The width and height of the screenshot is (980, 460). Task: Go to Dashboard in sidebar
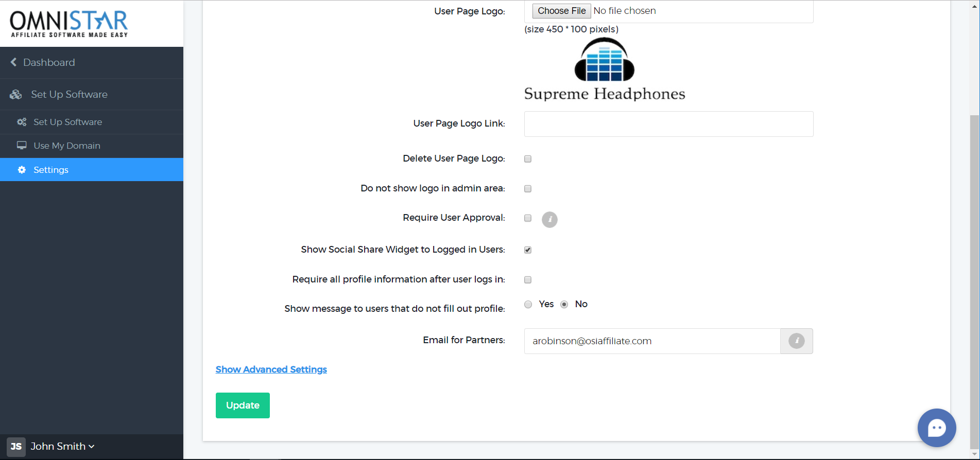click(x=92, y=62)
